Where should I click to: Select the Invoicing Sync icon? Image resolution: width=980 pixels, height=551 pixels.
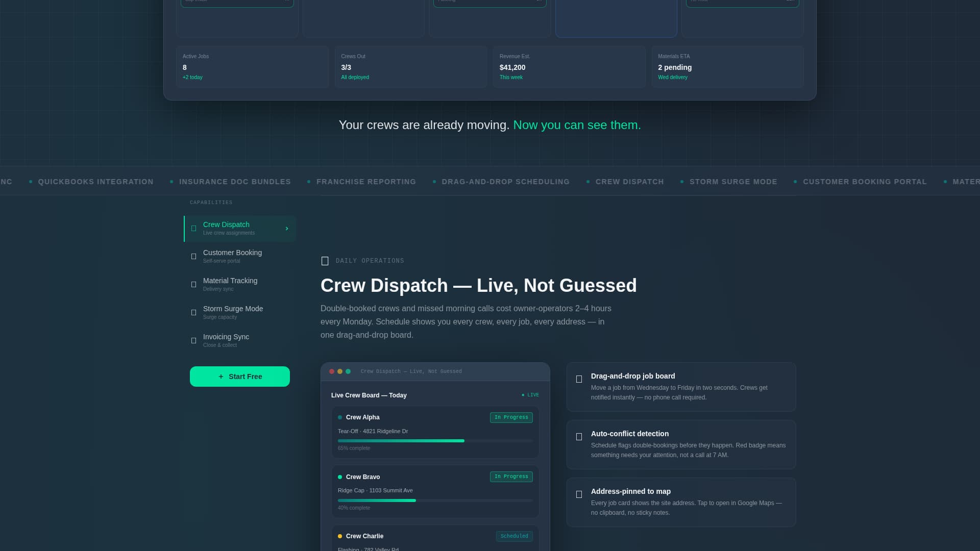(193, 341)
